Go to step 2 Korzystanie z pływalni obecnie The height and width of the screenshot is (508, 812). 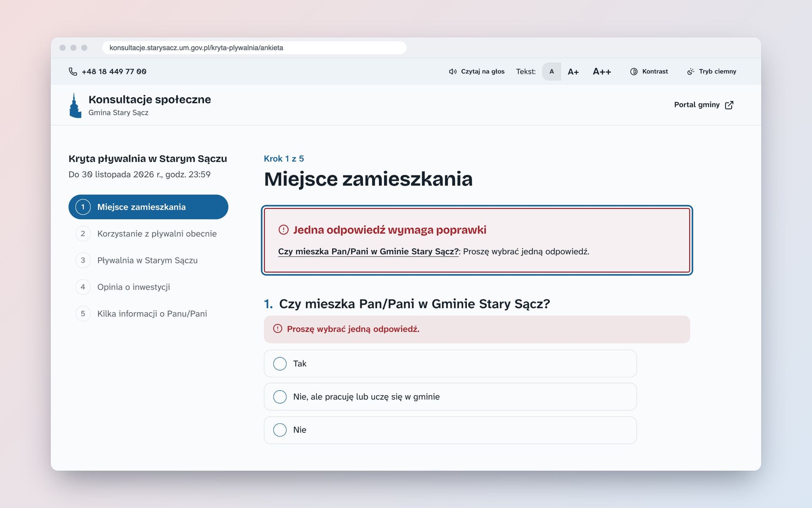[148, 234]
